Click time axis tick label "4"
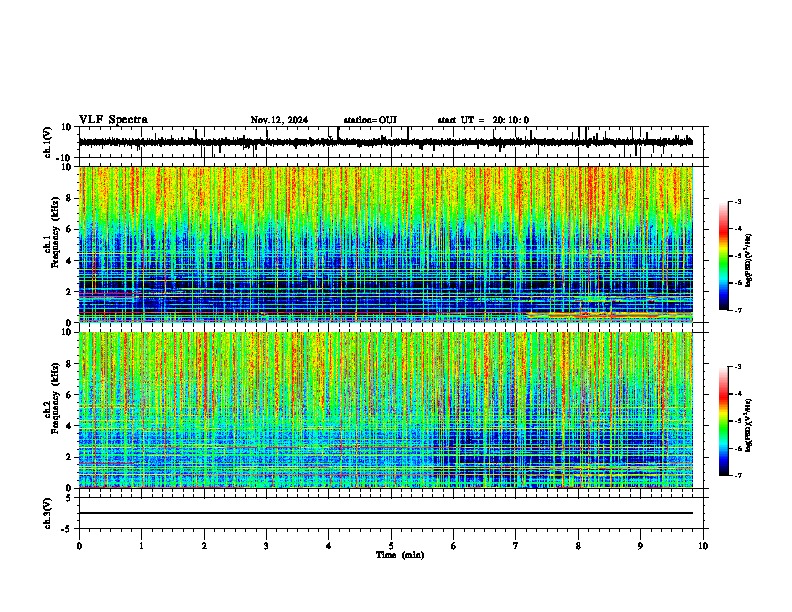Image resolution: width=792 pixels, height=612 pixels. pos(329,546)
